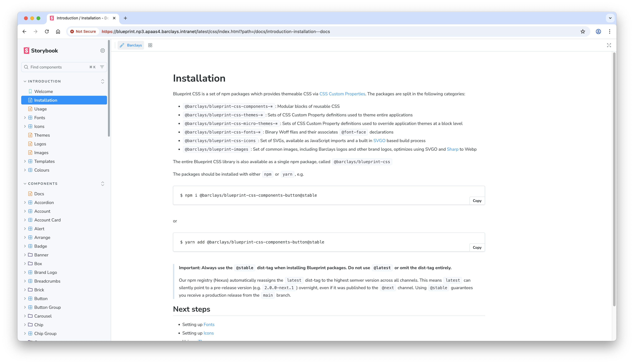Open the SVGO link
634x364 pixels.
379,141
